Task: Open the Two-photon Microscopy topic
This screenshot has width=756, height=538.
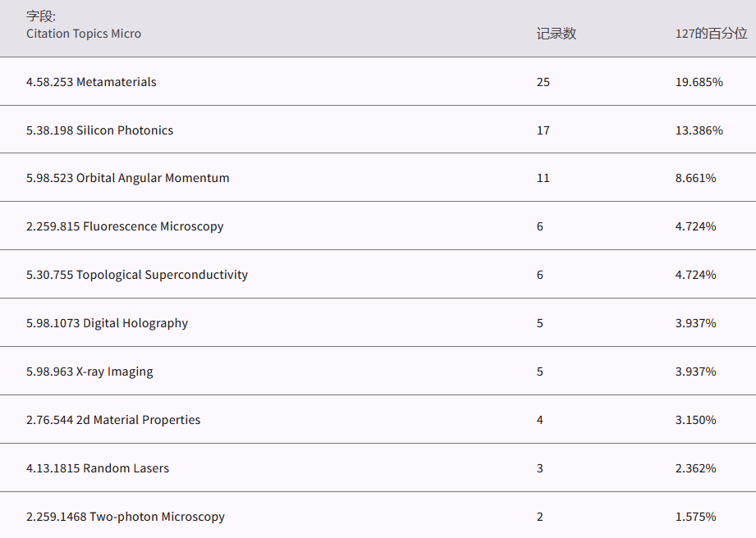Action: click(x=125, y=517)
